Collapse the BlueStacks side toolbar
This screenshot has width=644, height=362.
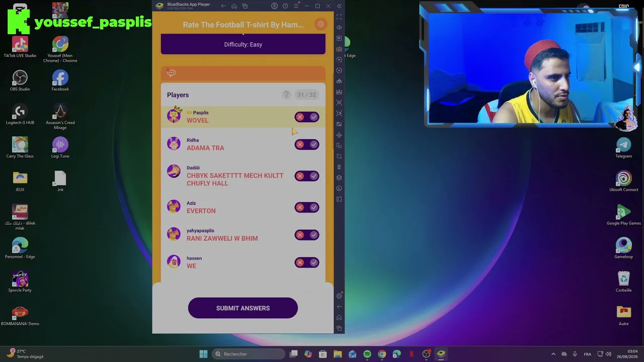coord(339,6)
